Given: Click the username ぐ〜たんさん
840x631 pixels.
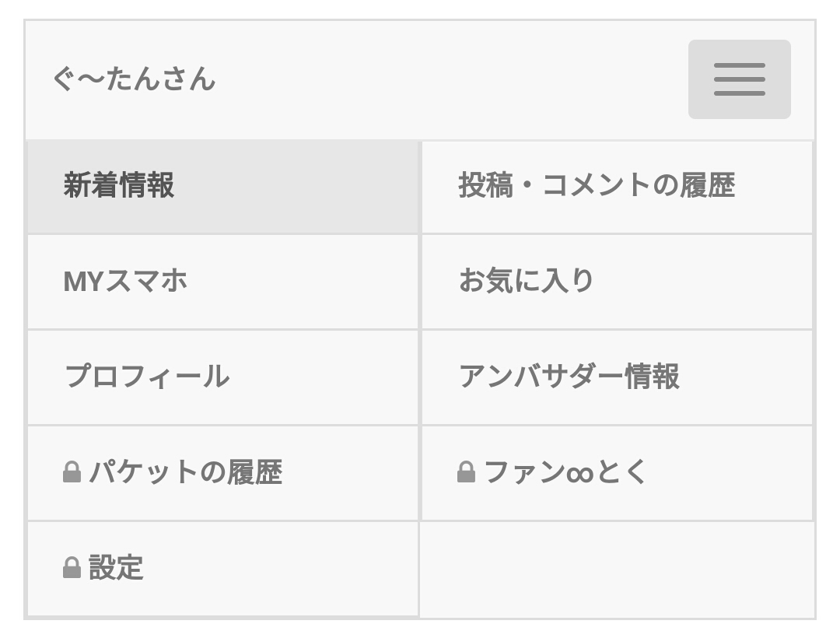Looking at the screenshot, I should 134,79.
